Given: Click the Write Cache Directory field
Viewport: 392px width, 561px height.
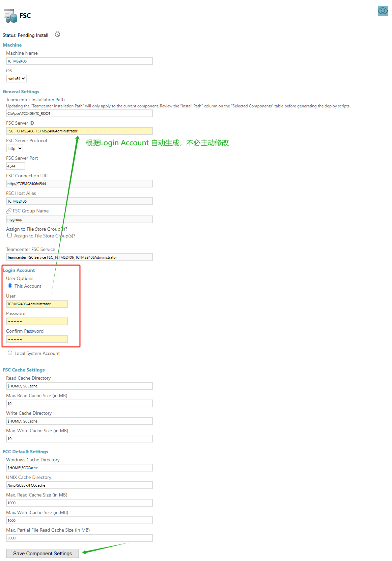Looking at the screenshot, I should click(x=79, y=421).
